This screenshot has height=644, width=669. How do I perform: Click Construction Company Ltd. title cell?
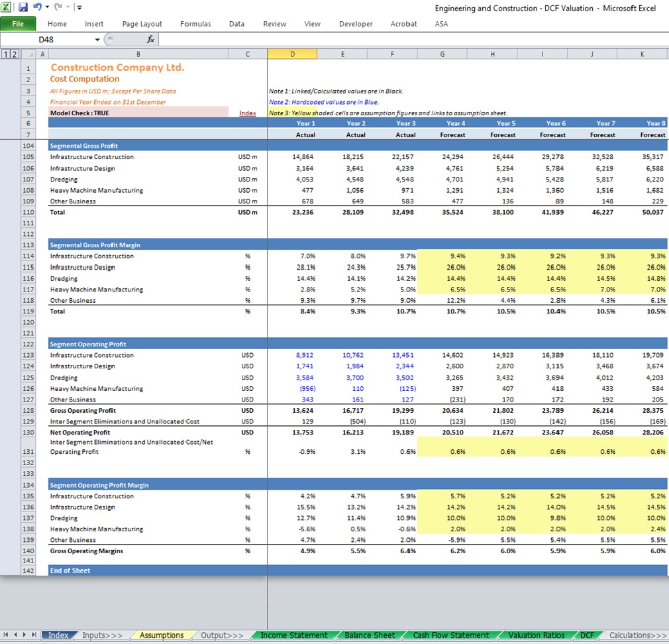[x=117, y=68]
